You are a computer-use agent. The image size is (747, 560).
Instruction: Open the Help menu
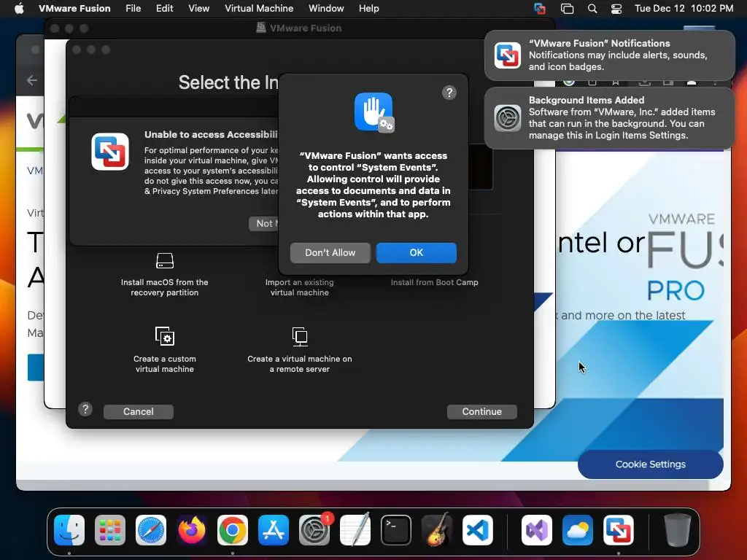pos(368,8)
